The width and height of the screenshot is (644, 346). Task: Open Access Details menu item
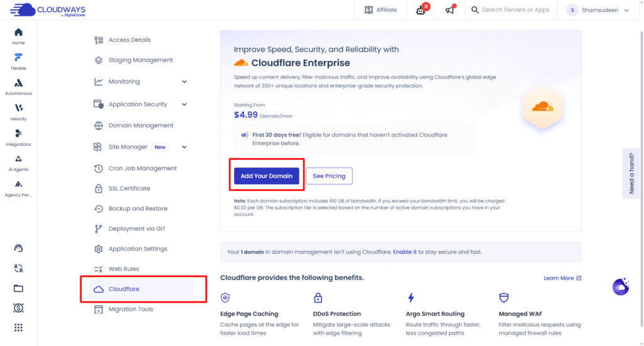(130, 40)
